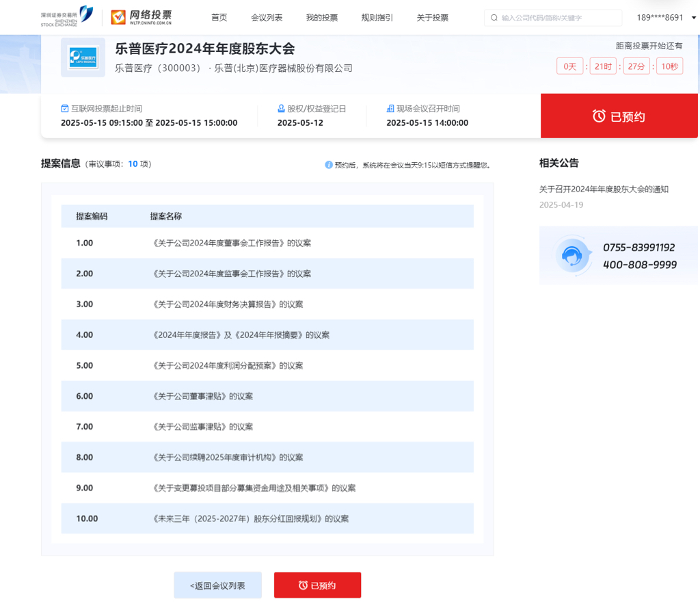Click the registration date 2025-05-12

300,123
